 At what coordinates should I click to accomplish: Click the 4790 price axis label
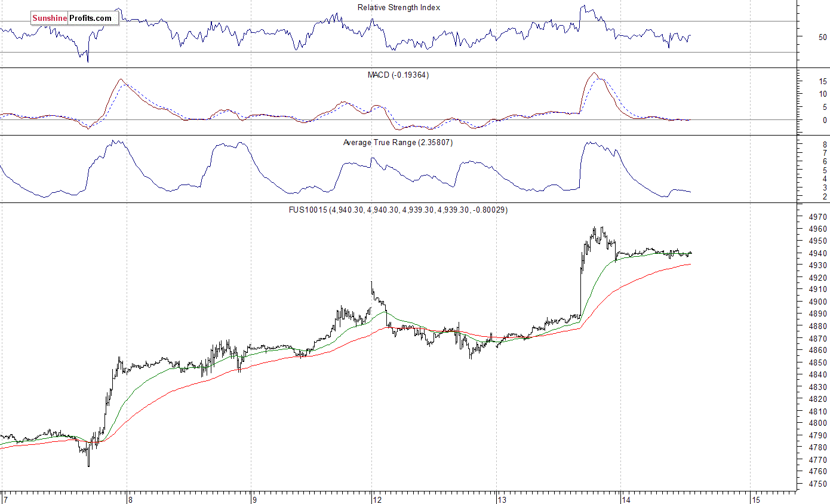819,435
